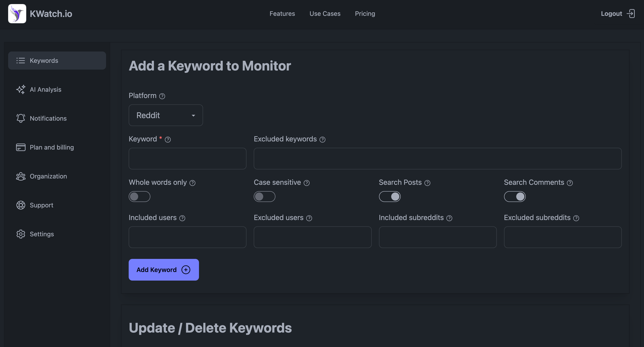Viewport: 644px width, 347px height.
Task: Click Logout in the top right
Action: click(611, 14)
